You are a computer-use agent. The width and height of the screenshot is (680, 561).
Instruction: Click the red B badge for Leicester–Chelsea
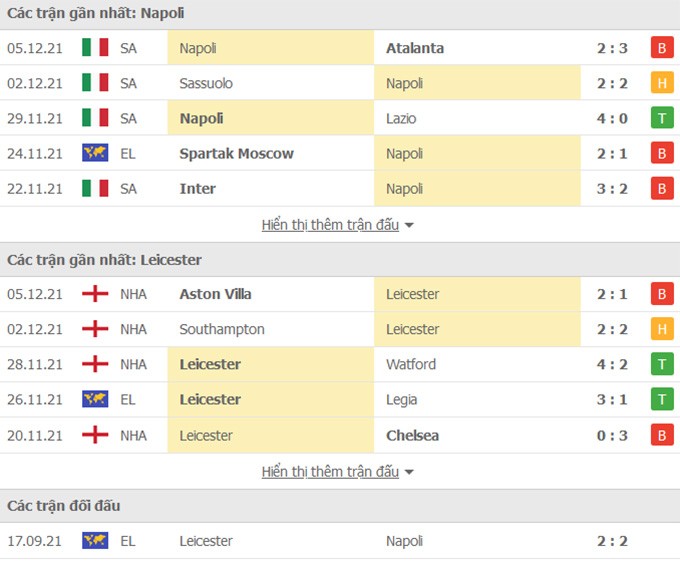662,435
